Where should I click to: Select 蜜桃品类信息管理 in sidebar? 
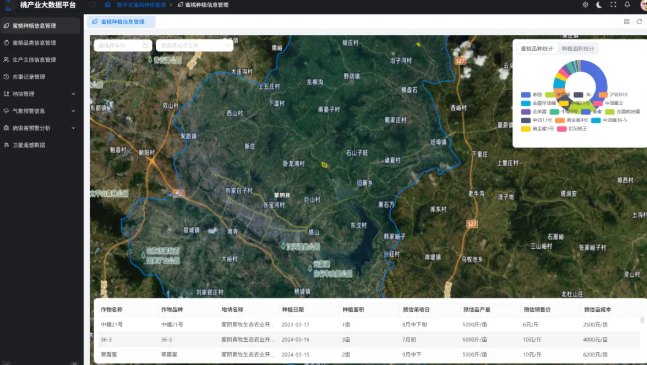tap(40, 42)
